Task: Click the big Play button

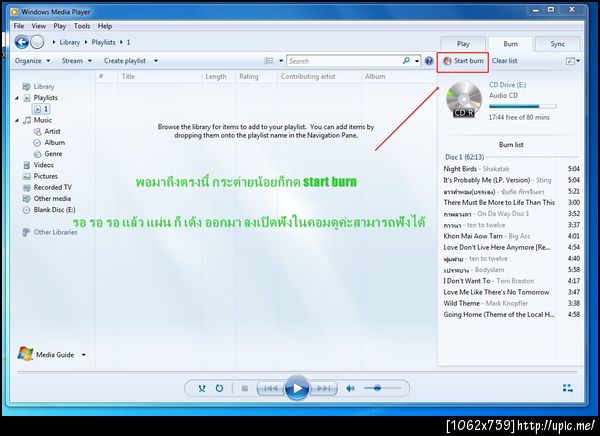Action: pos(297,388)
